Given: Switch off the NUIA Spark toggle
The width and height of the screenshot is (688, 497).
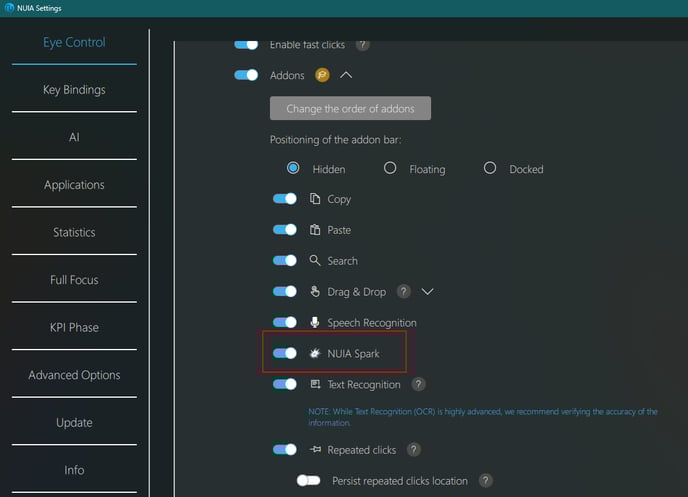Looking at the screenshot, I should click(x=285, y=353).
